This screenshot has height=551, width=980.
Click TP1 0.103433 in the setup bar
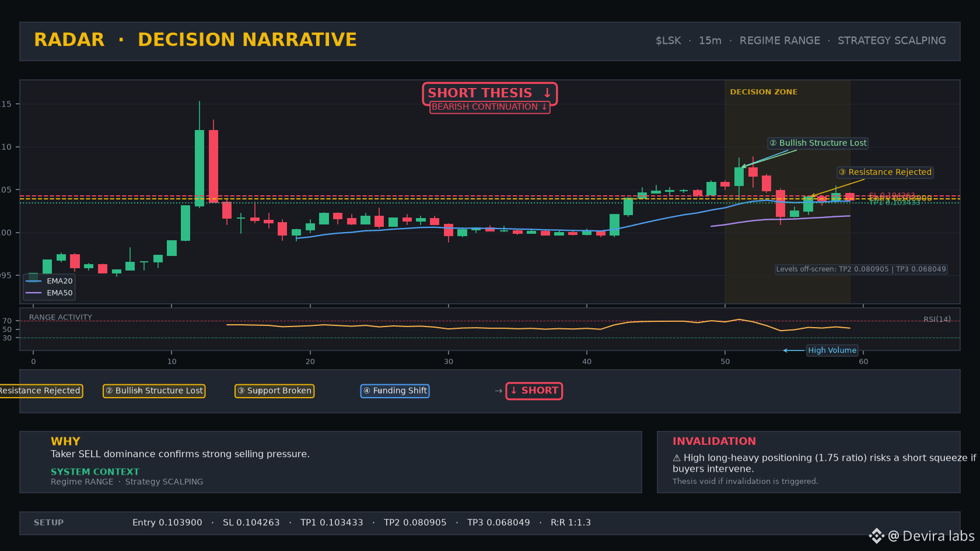[x=332, y=523]
